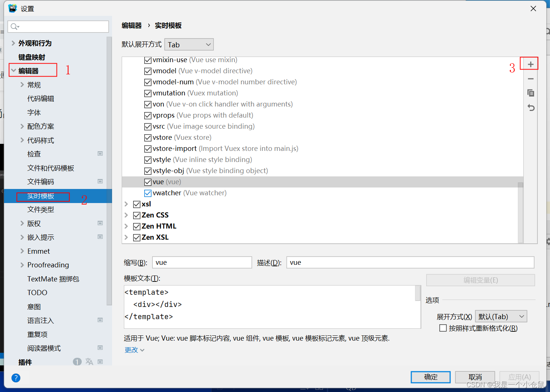Click the restore deleted templates icon
The height and width of the screenshot is (392, 550).
point(531,108)
